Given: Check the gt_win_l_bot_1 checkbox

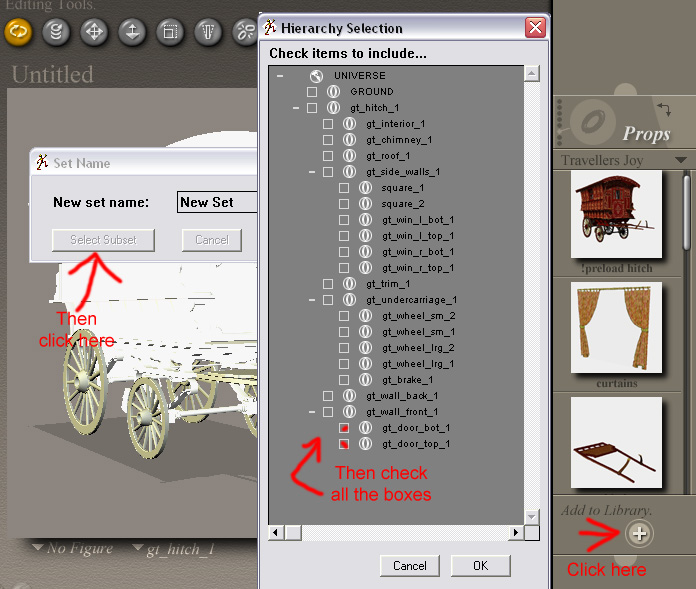Looking at the screenshot, I should pos(344,220).
